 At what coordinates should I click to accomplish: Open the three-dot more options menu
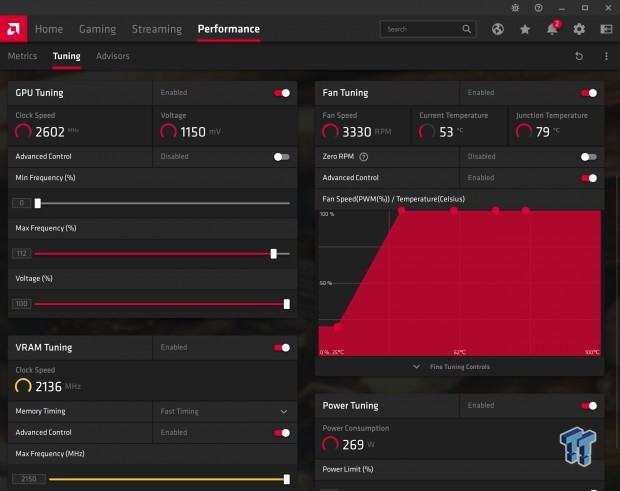pyautogui.click(x=606, y=56)
